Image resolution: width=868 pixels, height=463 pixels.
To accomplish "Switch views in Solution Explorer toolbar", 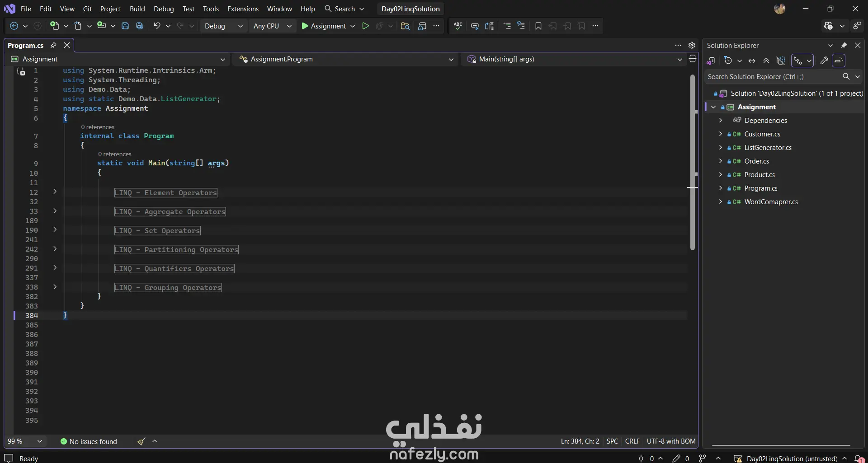I will tap(711, 61).
